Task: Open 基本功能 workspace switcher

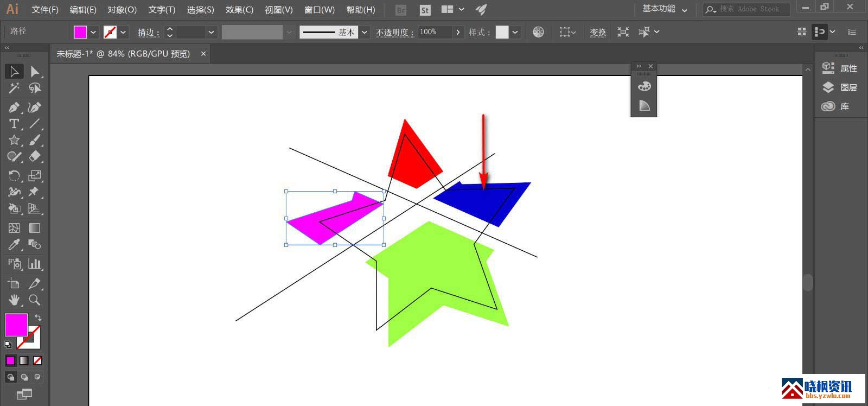Action: coord(665,9)
